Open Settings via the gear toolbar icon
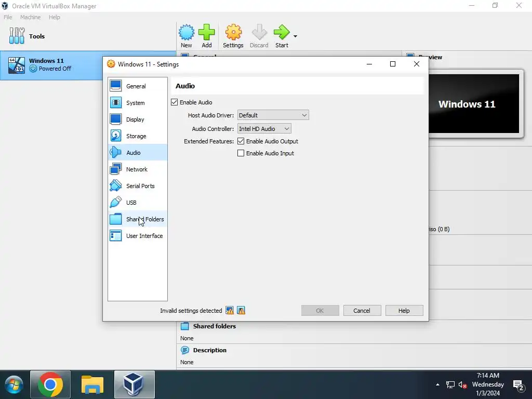This screenshot has width=532, height=399. [x=233, y=33]
